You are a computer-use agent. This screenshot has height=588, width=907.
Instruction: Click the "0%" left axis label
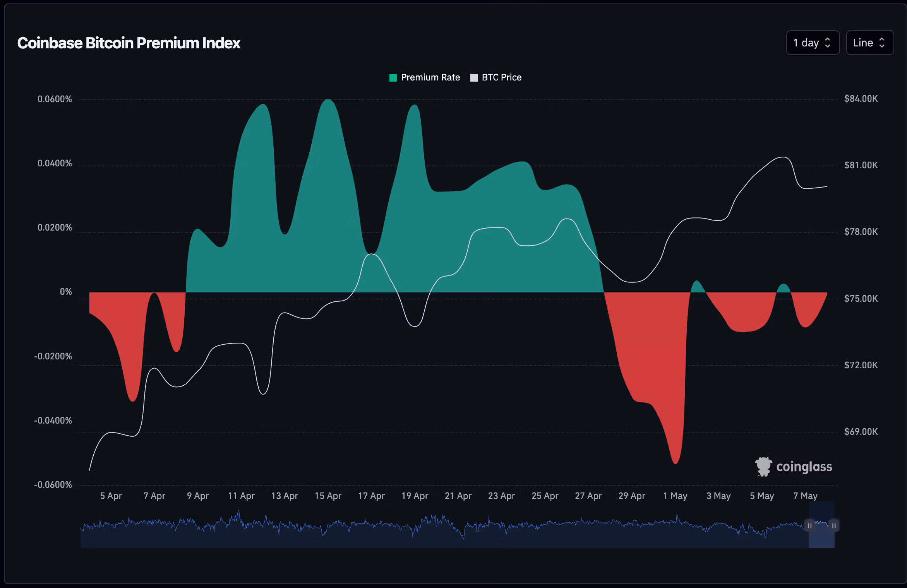coord(66,292)
